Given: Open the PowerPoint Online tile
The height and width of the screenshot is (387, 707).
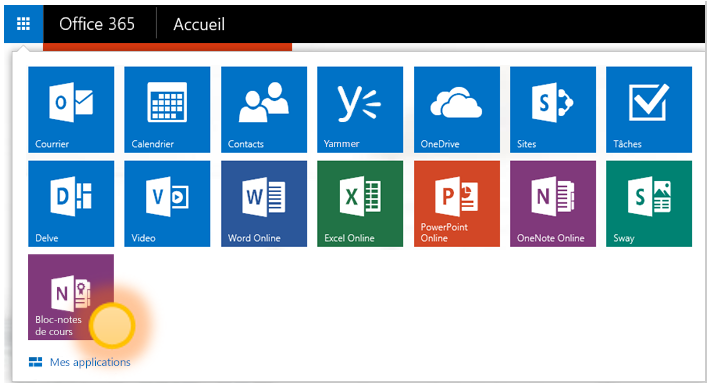Looking at the screenshot, I should 457,204.
